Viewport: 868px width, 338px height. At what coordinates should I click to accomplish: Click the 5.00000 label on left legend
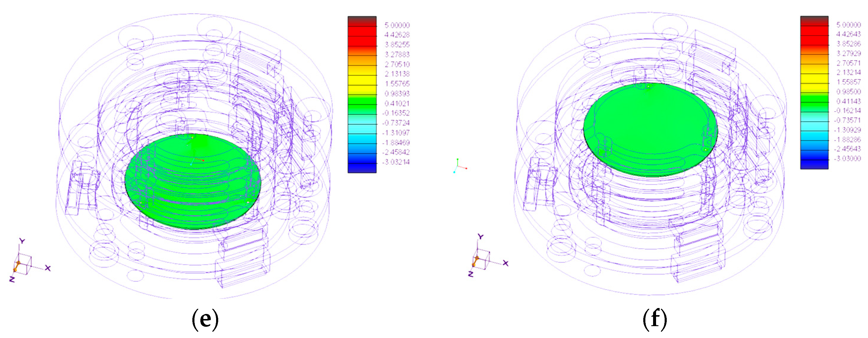pos(397,25)
